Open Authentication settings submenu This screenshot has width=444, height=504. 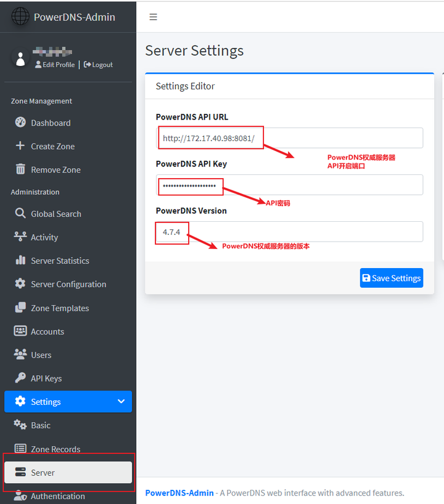(68, 496)
